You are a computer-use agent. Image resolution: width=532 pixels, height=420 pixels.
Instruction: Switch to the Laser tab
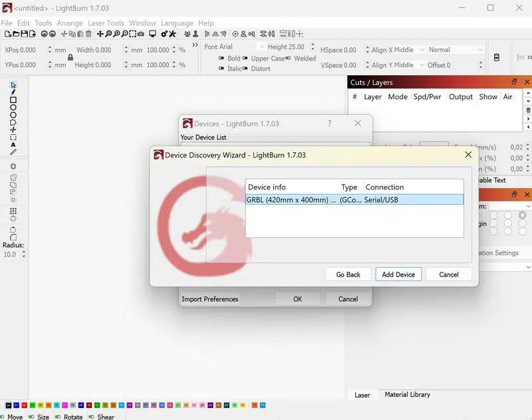click(362, 395)
